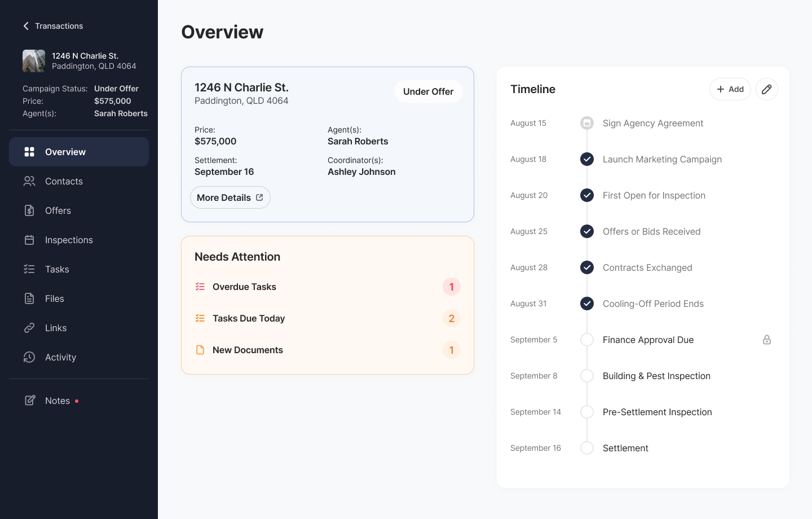Viewport: 812px width, 519px height.
Task: Click the More Details button
Action: pyautogui.click(x=230, y=197)
